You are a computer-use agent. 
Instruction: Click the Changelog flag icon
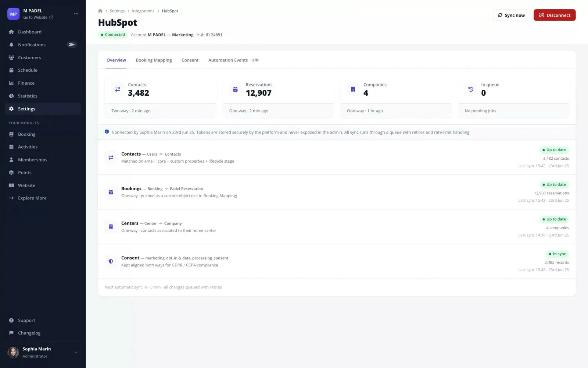[11, 333]
